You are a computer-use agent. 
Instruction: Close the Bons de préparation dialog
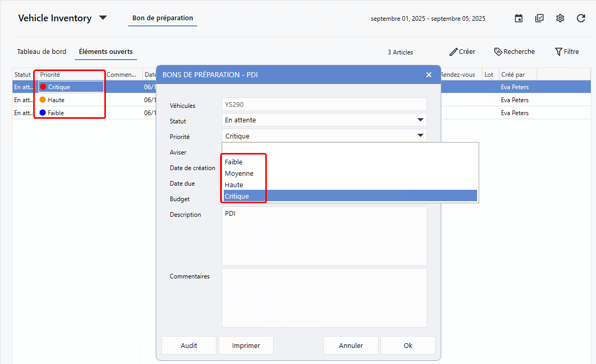pos(429,75)
